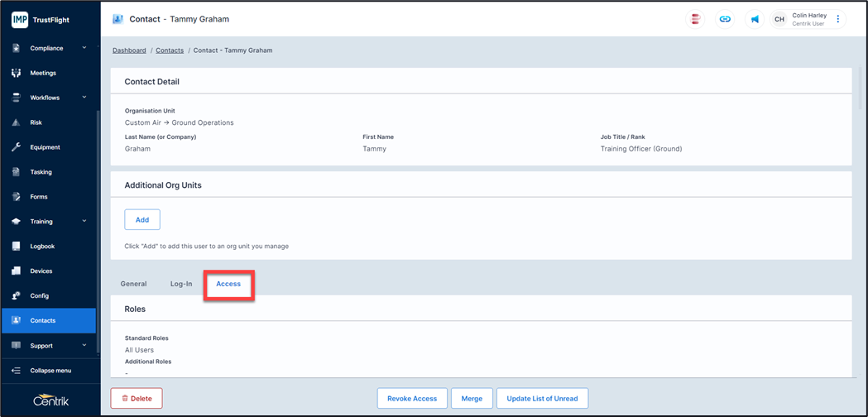The width and height of the screenshot is (868, 417).
Task: Switch to the Log-In tab
Action: click(x=181, y=284)
